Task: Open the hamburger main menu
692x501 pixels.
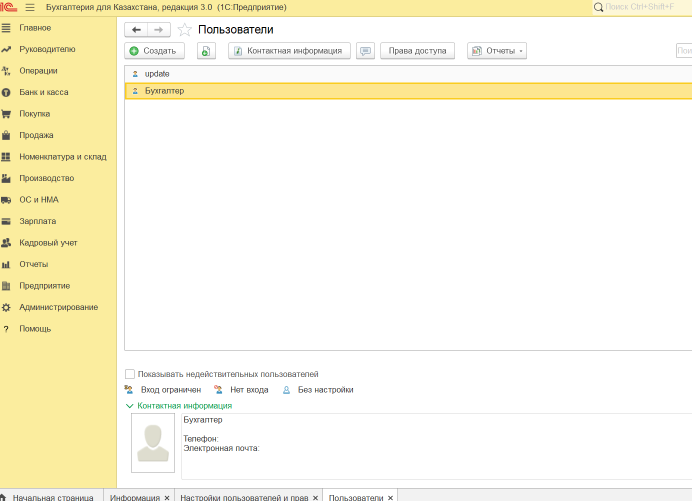Action: [x=29, y=7]
